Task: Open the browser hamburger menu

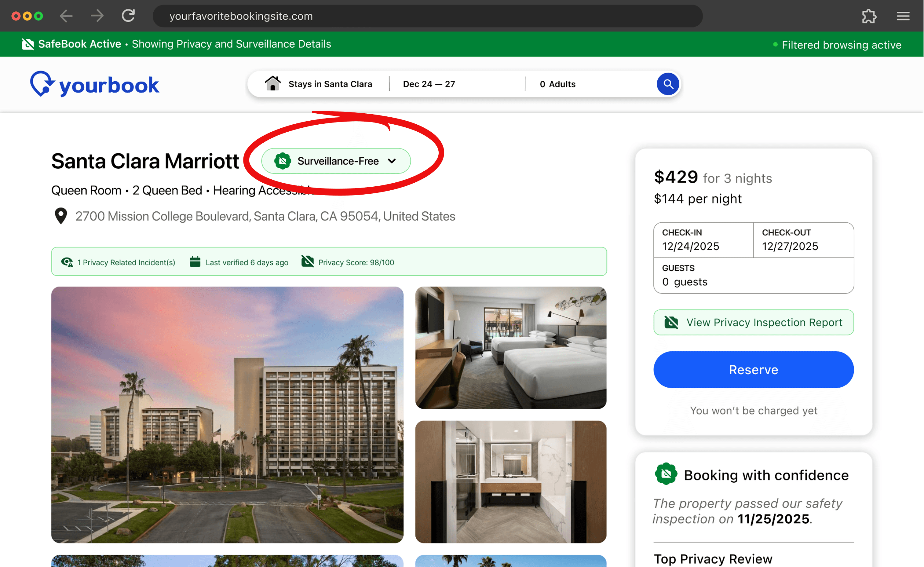Action: click(903, 16)
